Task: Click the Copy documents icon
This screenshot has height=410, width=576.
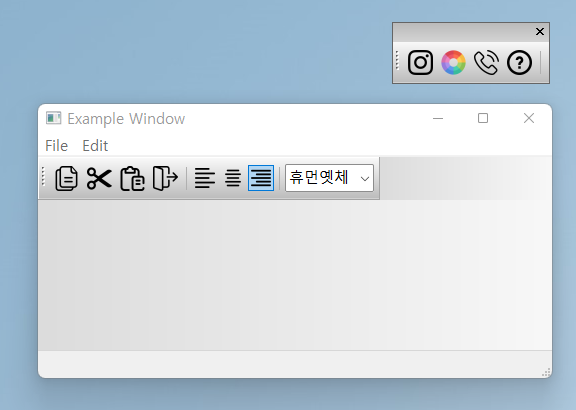Action: [x=66, y=179]
